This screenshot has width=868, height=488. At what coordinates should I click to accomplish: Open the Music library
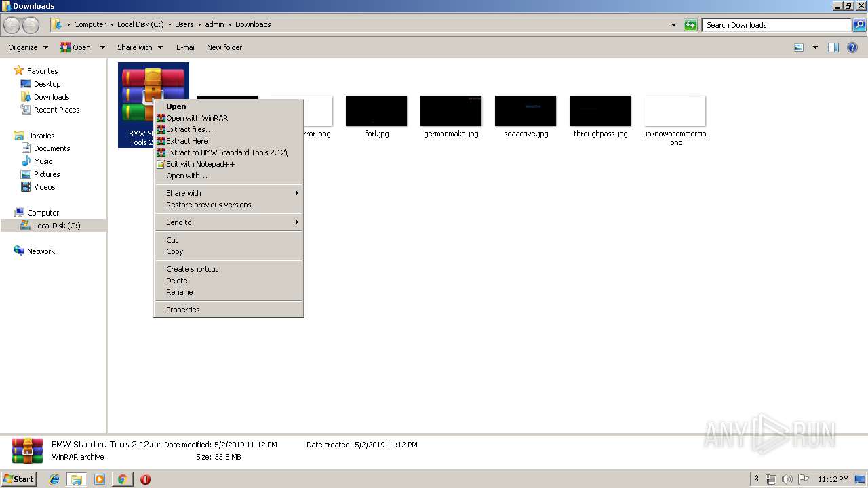point(43,161)
